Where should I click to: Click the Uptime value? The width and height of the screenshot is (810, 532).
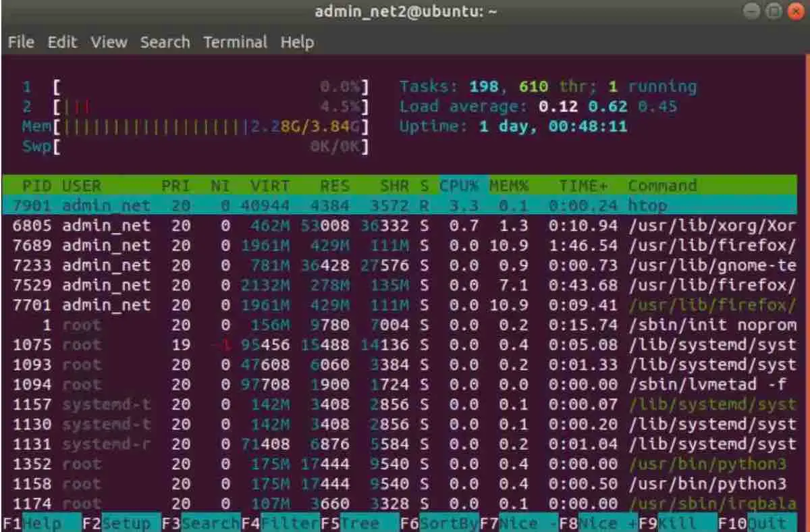click(x=553, y=126)
